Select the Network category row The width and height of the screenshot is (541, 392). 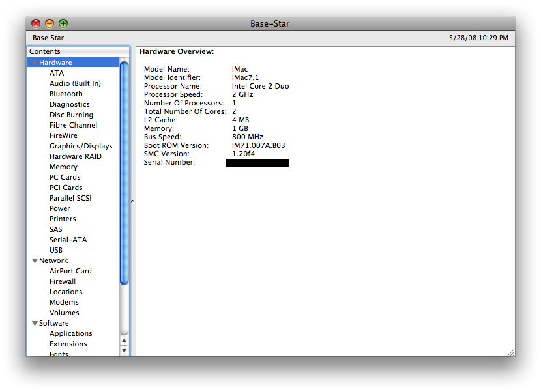[73, 260]
